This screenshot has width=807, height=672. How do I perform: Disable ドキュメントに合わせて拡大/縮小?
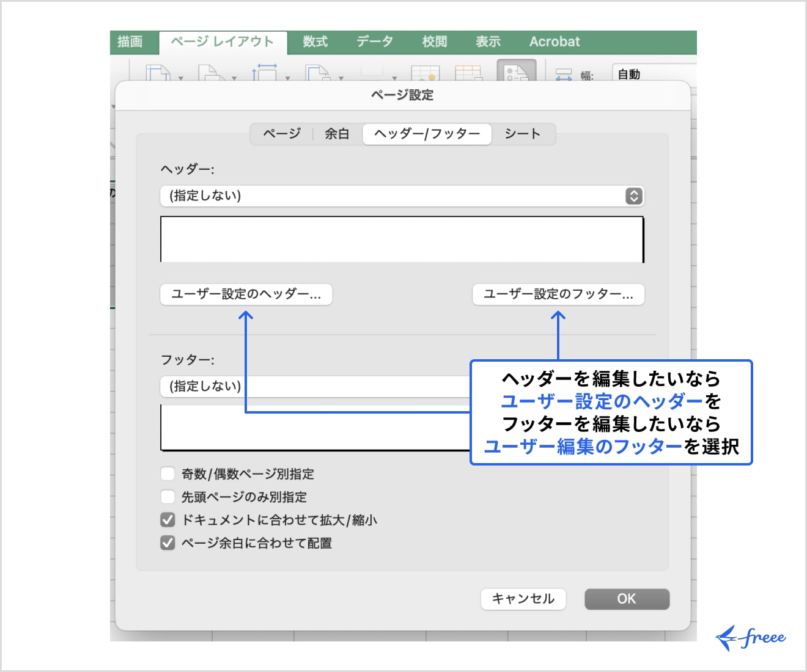point(168,519)
